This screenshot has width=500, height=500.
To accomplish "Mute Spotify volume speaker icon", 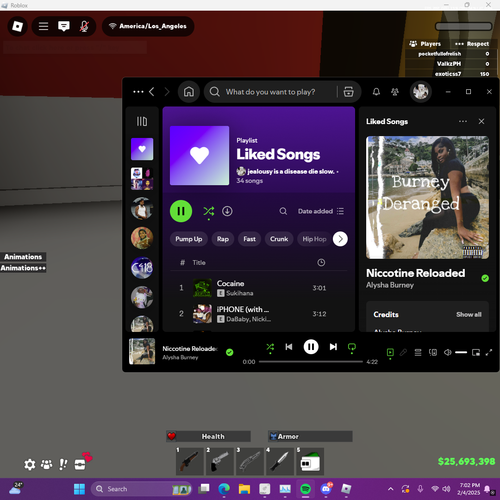I will pos(448,352).
